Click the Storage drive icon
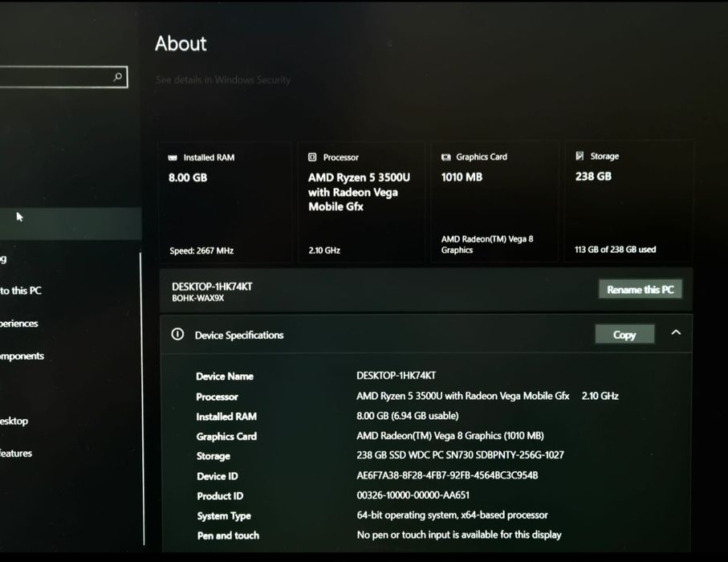Viewport: 728px width, 562px height. pyautogui.click(x=580, y=156)
